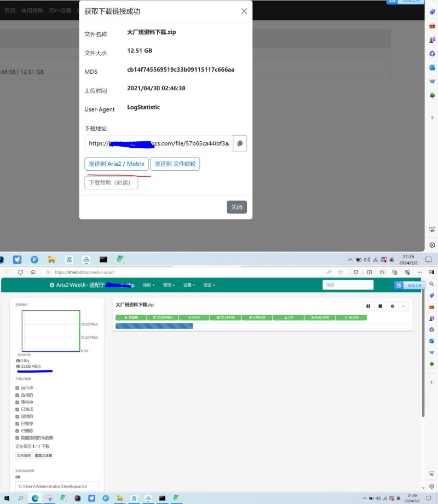Toggle the 已完成 filter checkbox

click(18, 409)
